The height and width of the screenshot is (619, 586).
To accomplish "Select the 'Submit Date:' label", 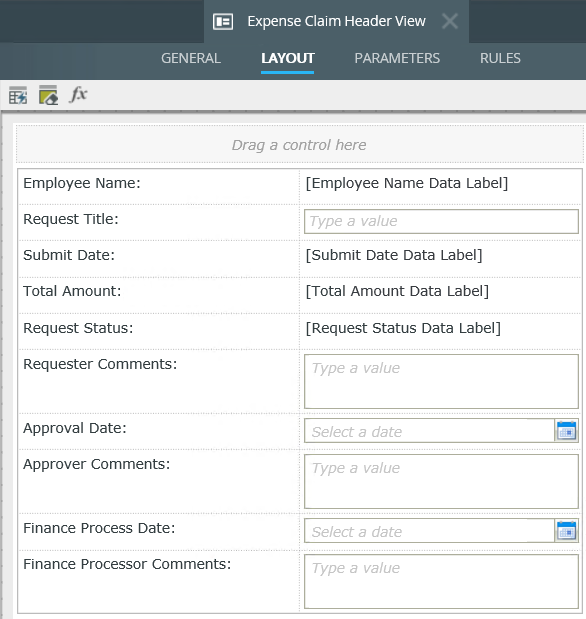I will point(69,255).
